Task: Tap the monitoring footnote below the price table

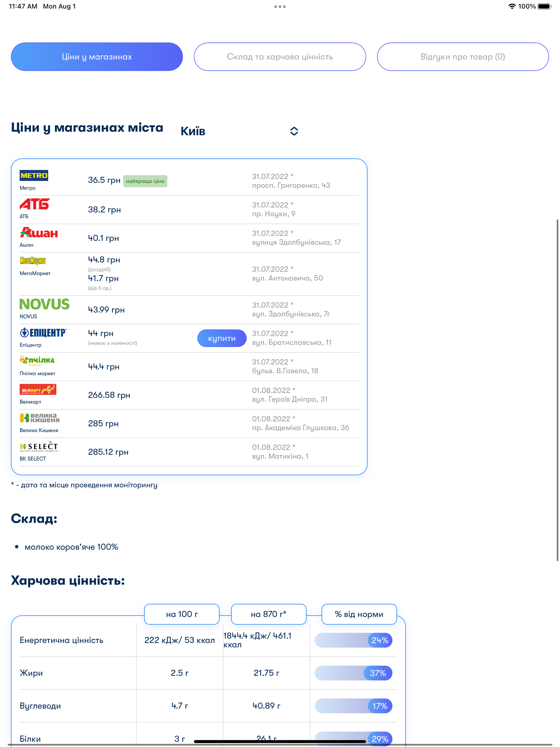Action: tap(84, 485)
